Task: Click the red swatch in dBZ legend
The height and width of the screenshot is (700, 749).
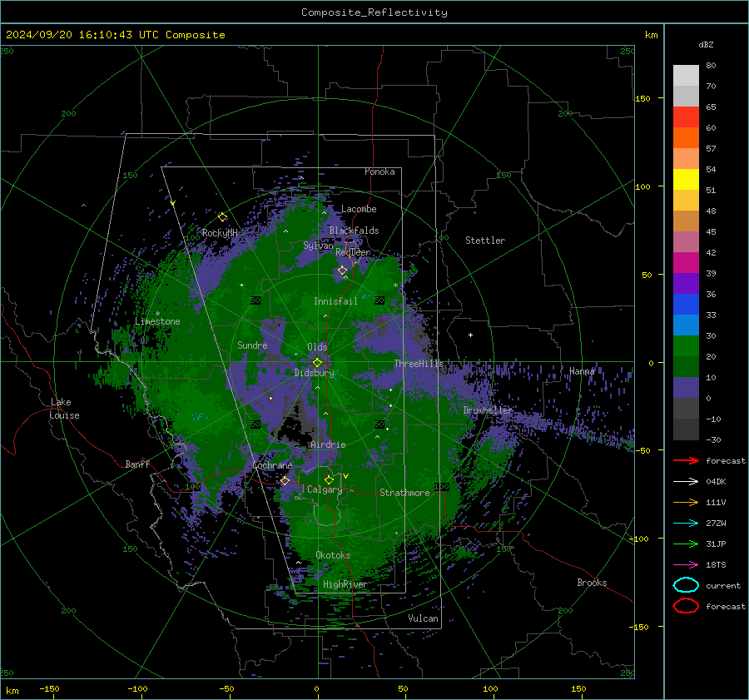Action: (686, 117)
